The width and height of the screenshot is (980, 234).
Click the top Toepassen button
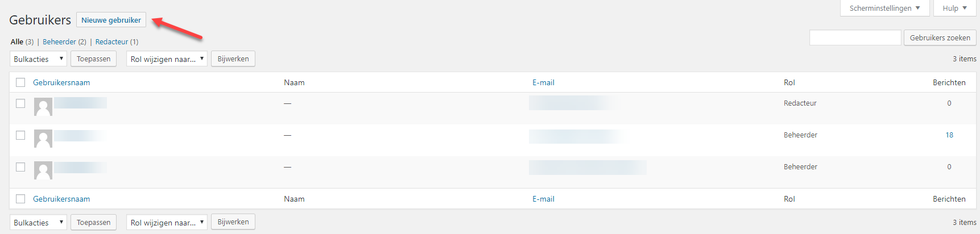click(94, 59)
